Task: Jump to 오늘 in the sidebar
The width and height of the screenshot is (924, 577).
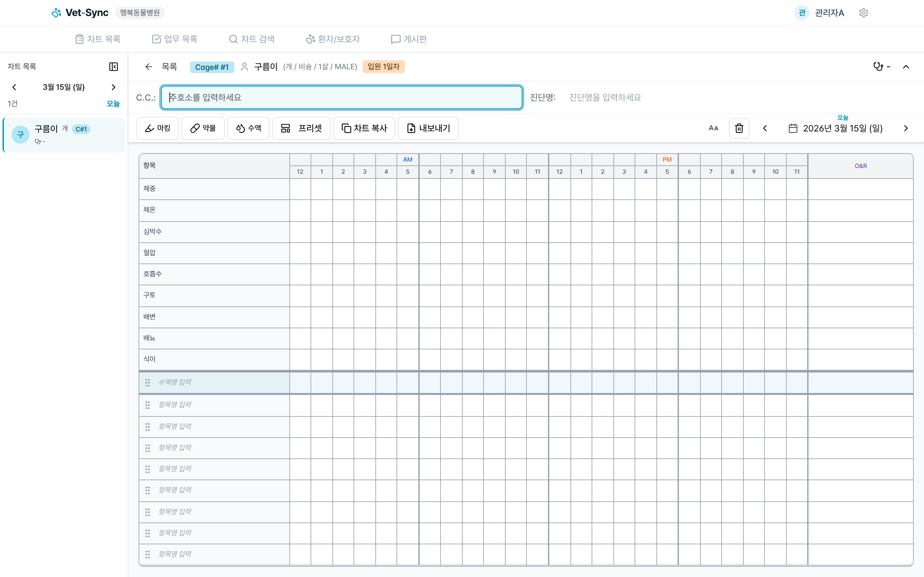Action: (x=113, y=104)
